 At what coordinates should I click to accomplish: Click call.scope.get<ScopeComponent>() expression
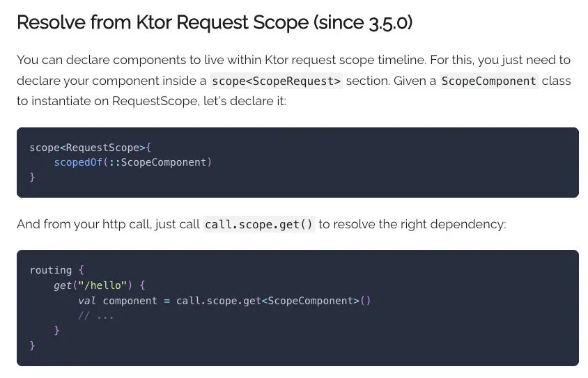coord(273,301)
